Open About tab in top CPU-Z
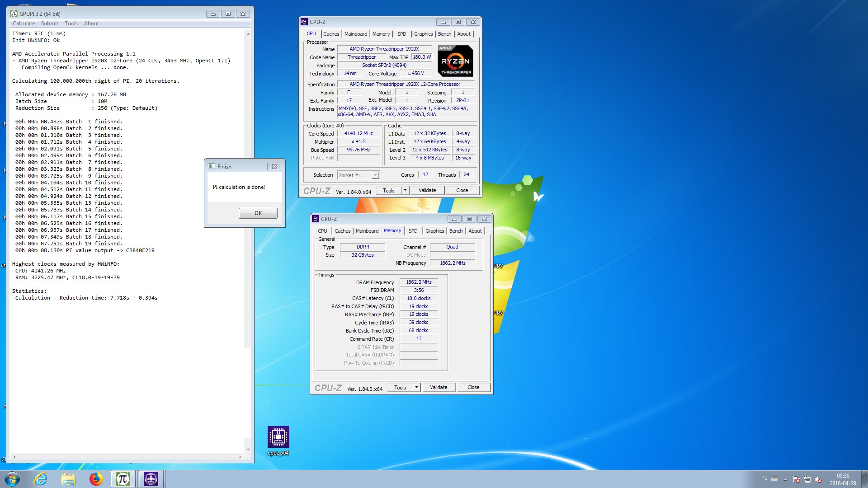 (464, 34)
